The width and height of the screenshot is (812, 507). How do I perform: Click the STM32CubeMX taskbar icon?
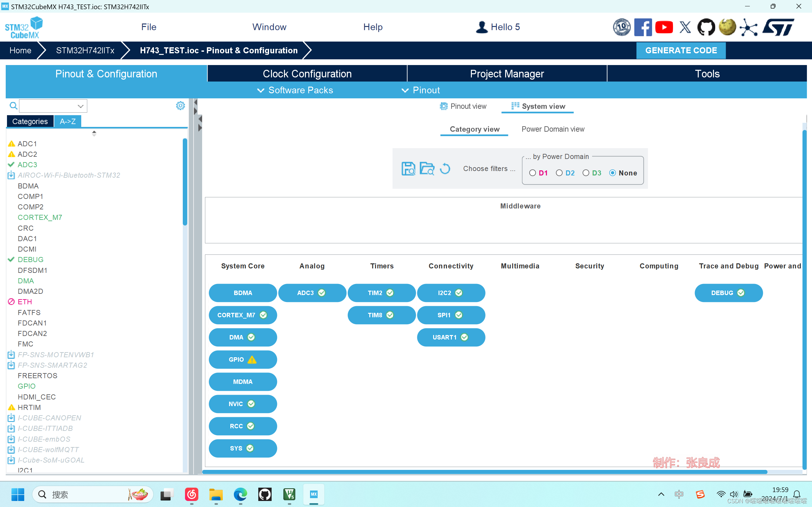click(x=314, y=494)
